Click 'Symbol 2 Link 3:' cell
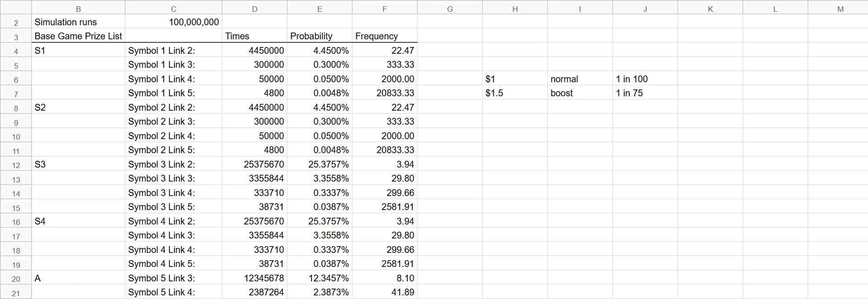Viewport: 868px width, 299px height. click(x=174, y=121)
